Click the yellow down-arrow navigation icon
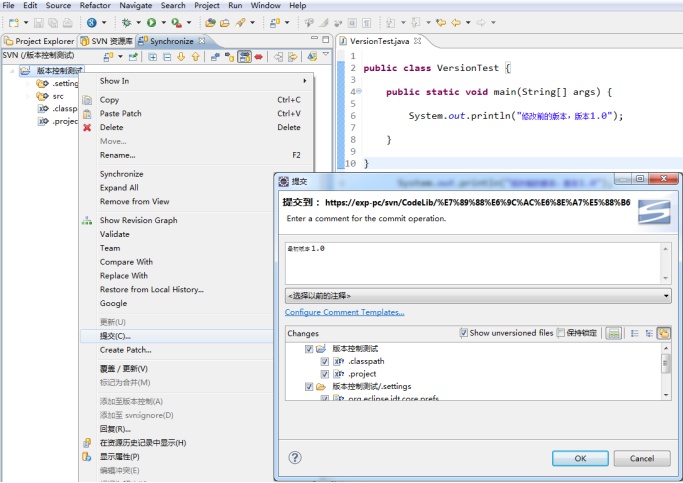 click(181, 57)
